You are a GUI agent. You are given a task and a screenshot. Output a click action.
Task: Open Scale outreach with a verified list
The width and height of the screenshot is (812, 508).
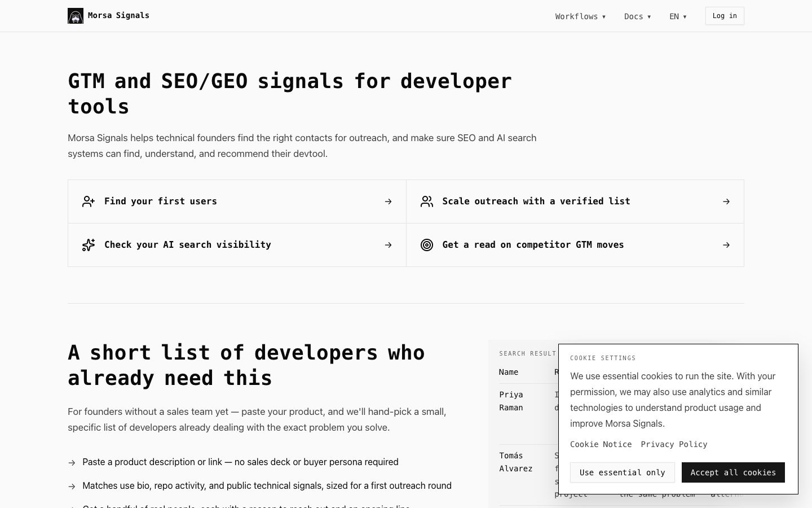click(575, 202)
